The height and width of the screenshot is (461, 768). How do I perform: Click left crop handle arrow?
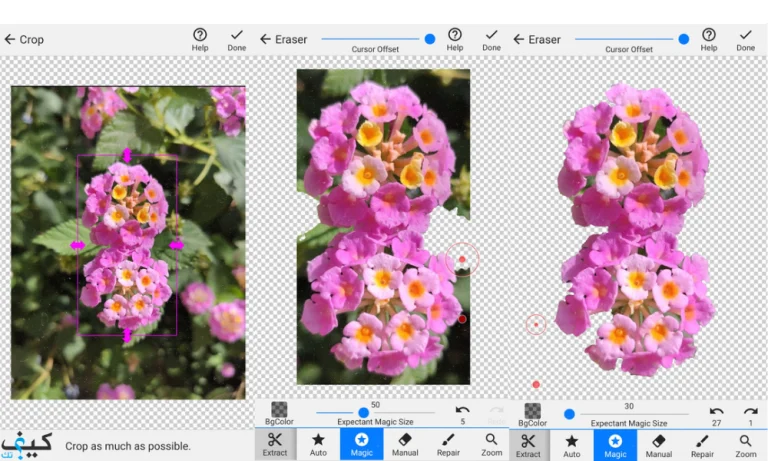(x=77, y=245)
